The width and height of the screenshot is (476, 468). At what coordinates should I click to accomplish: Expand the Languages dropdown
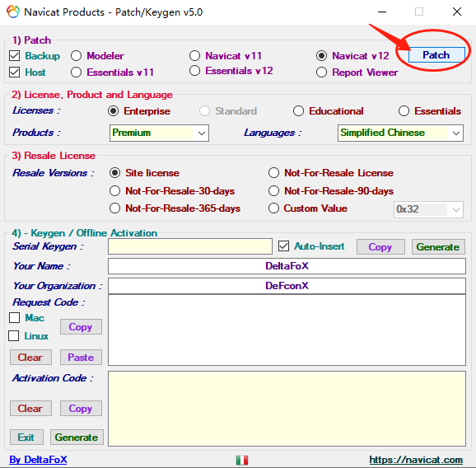tap(400, 133)
